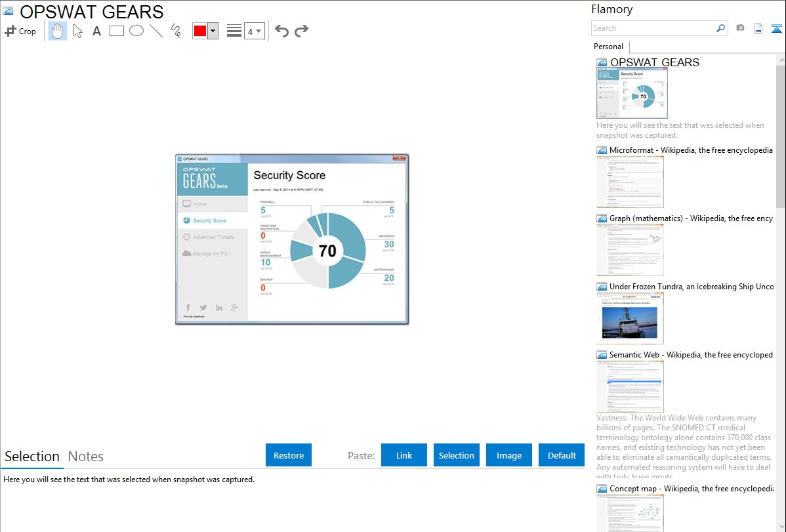786x532 pixels.
Task: Click sidebar scrollbar up arrow
Action: (781, 60)
